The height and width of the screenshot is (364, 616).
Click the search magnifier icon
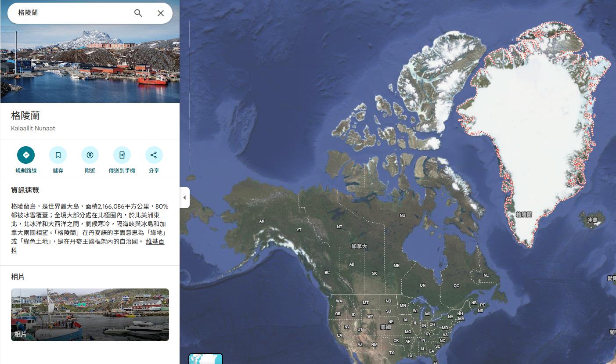[138, 13]
